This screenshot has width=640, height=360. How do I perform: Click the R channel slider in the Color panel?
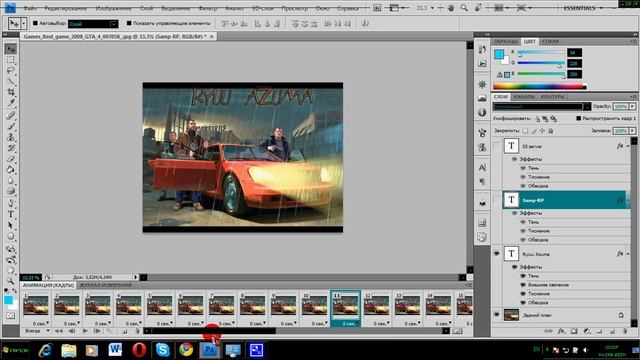click(540, 53)
